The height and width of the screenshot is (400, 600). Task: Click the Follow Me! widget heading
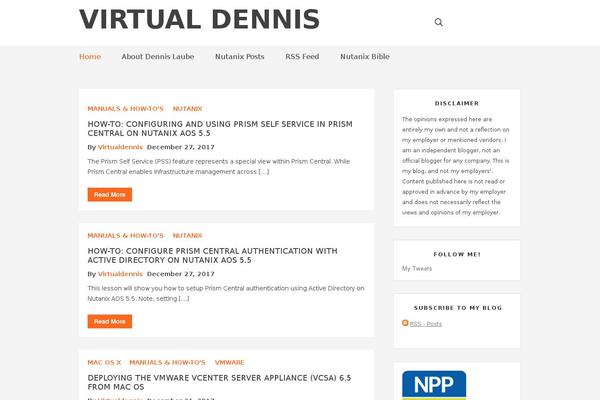point(457,254)
